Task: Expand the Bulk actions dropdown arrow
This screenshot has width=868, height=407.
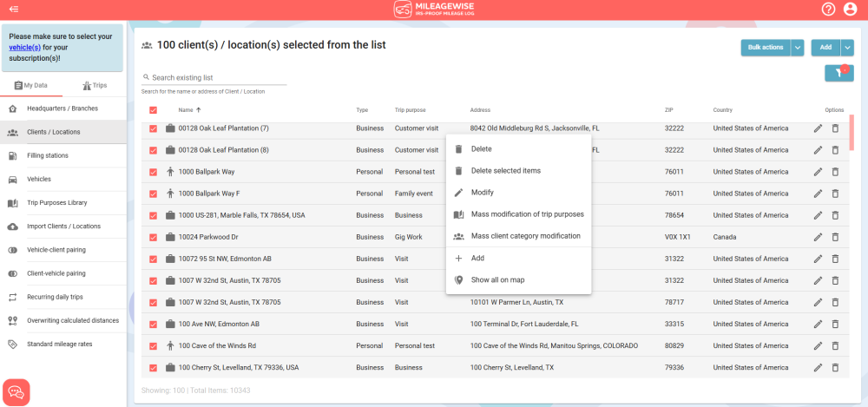Action: 798,48
